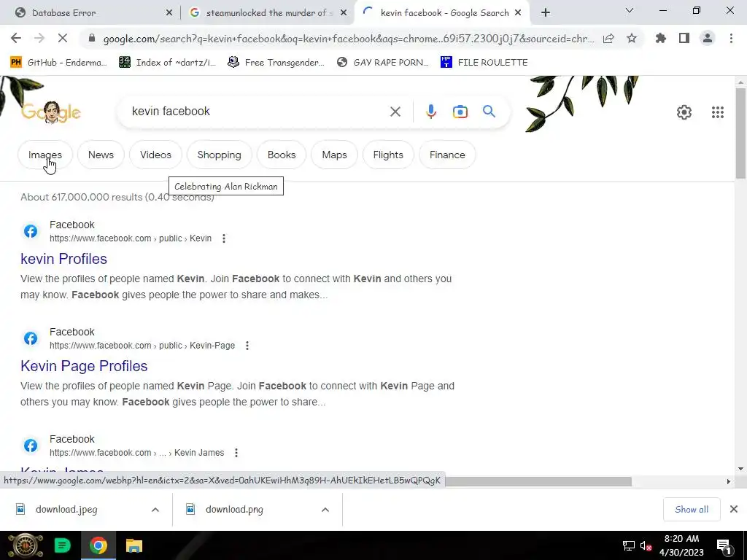Open Google quick settings gear
Image resolution: width=747 pixels, height=560 pixels.
(x=684, y=112)
